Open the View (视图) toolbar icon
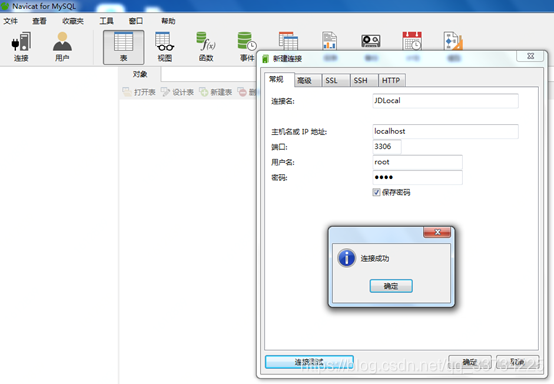This screenshot has width=554, height=384. coord(165,47)
